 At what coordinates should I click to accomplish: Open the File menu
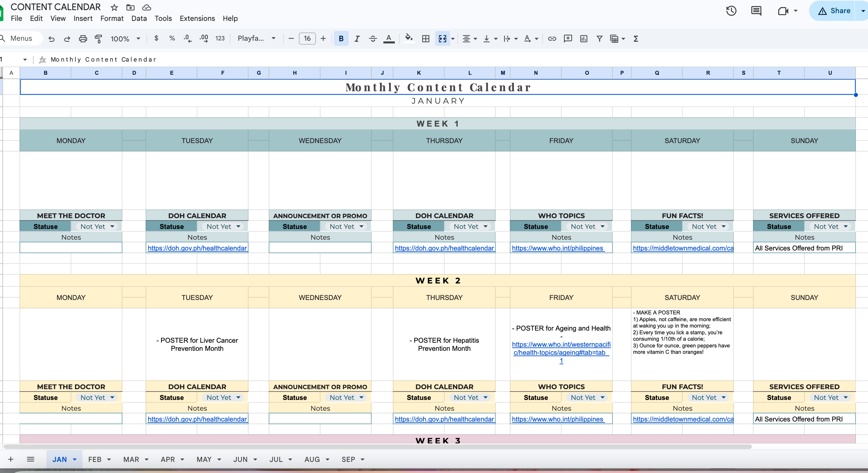tap(16, 19)
